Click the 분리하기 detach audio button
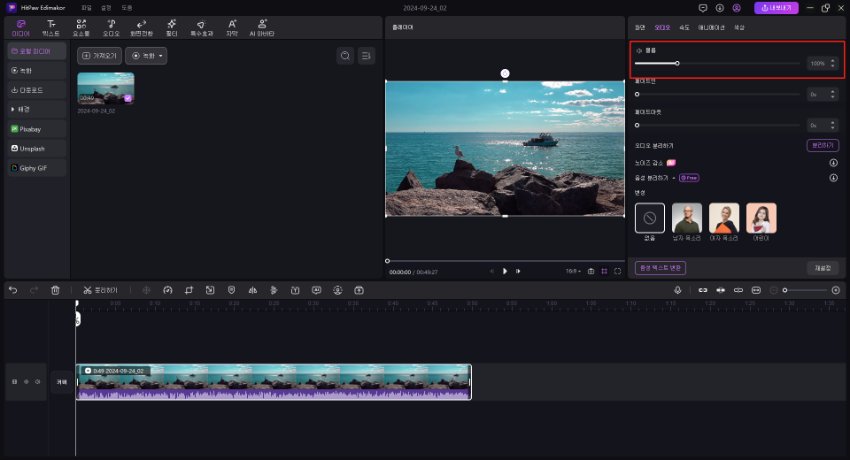Screen dimensions: 850x460 822,145
